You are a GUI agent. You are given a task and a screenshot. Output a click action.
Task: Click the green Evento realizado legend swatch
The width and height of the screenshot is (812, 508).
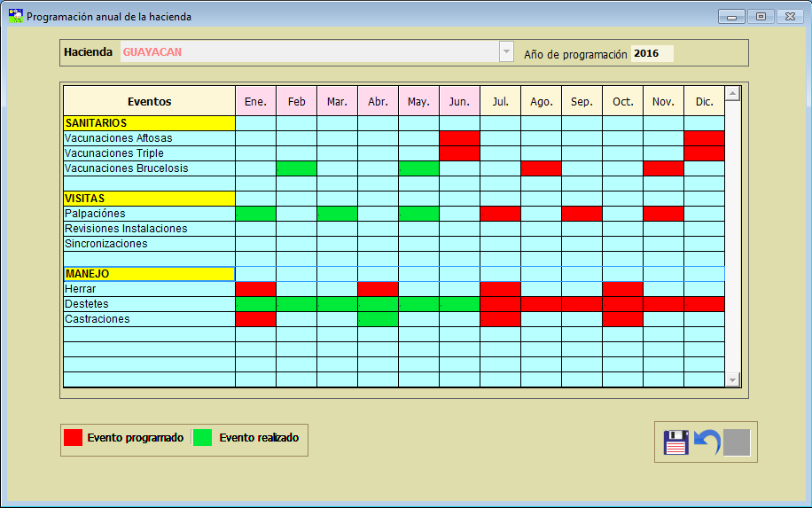203,438
